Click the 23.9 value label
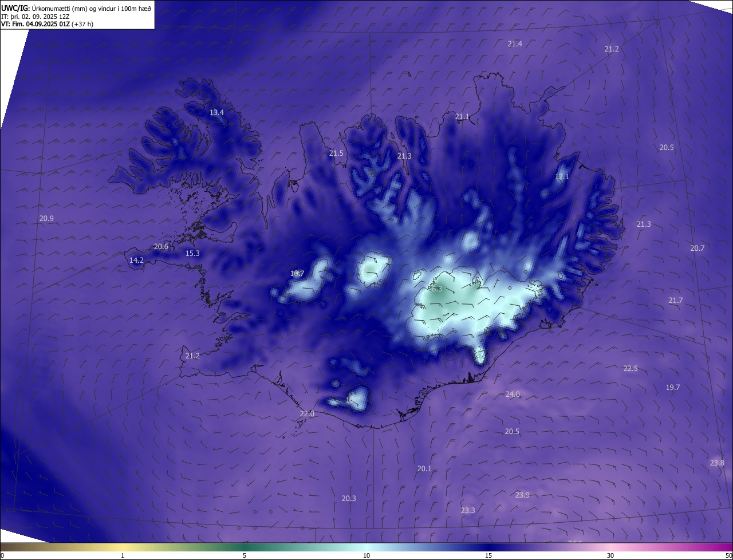The width and height of the screenshot is (733, 560). coord(522,495)
